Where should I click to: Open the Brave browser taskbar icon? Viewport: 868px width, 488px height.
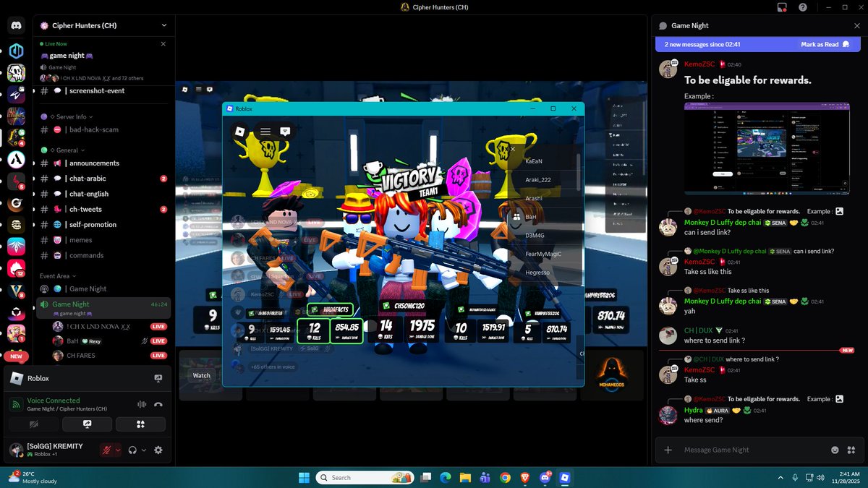(526, 477)
